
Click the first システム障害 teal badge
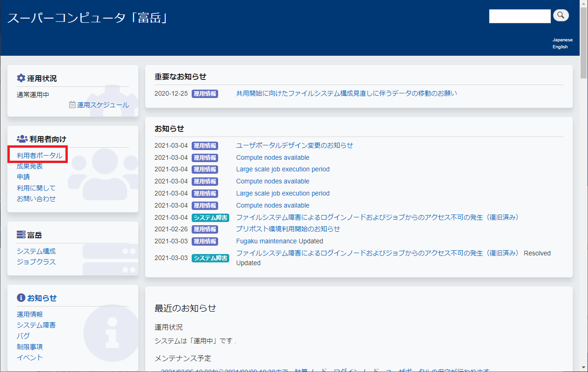coord(210,217)
